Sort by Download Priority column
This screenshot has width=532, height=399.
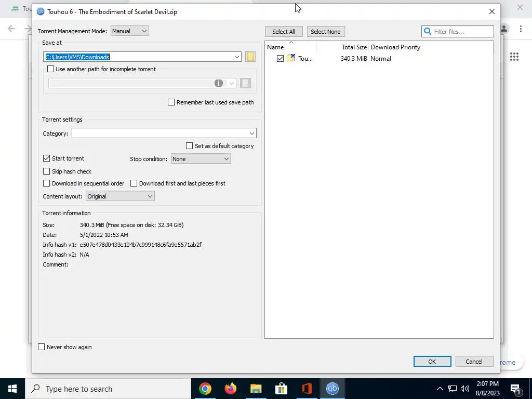(x=395, y=47)
